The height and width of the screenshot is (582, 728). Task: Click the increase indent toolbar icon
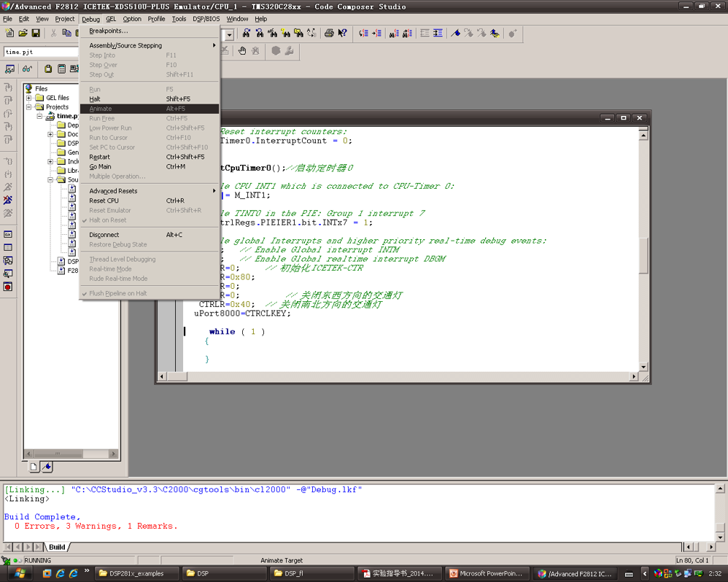438,33
